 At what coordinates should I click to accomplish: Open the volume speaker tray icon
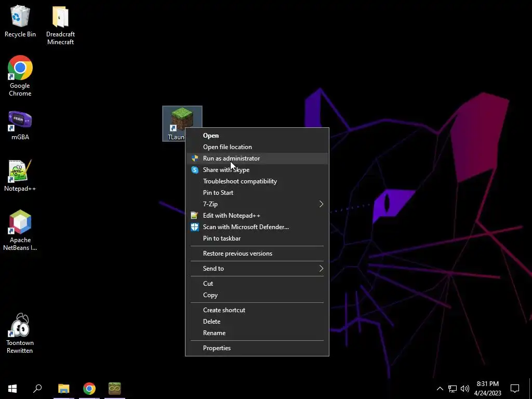pyautogui.click(x=465, y=389)
